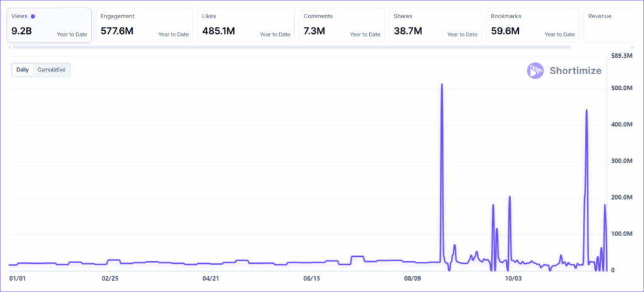The height and width of the screenshot is (292, 644).
Task: Click the 01/01 date label on x-axis
Action: tap(17, 278)
